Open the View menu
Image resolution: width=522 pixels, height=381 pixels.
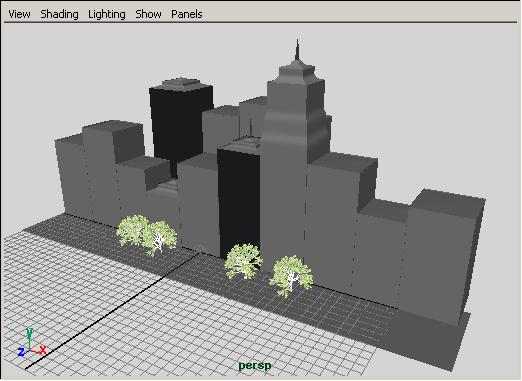coord(19,14)
